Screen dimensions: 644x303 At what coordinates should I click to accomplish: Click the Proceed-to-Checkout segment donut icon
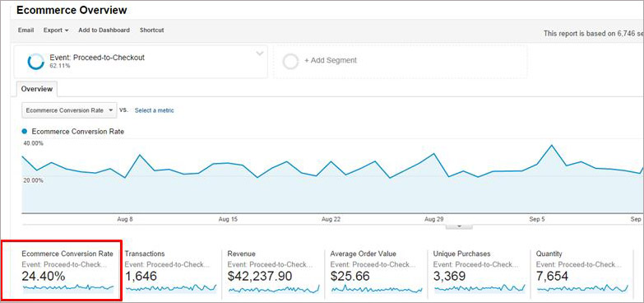pyautogui.click(x=35, y=61)
